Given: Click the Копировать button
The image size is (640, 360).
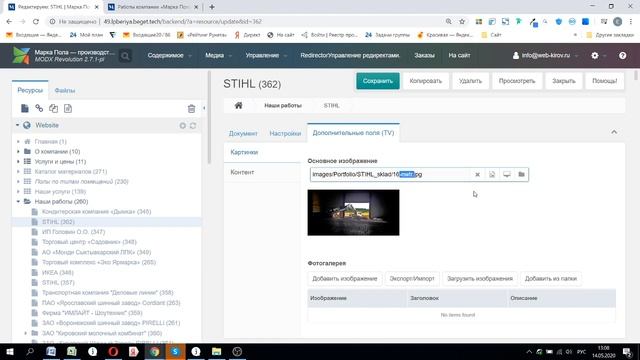Looking at the screenshot, I should click(425, 81).
